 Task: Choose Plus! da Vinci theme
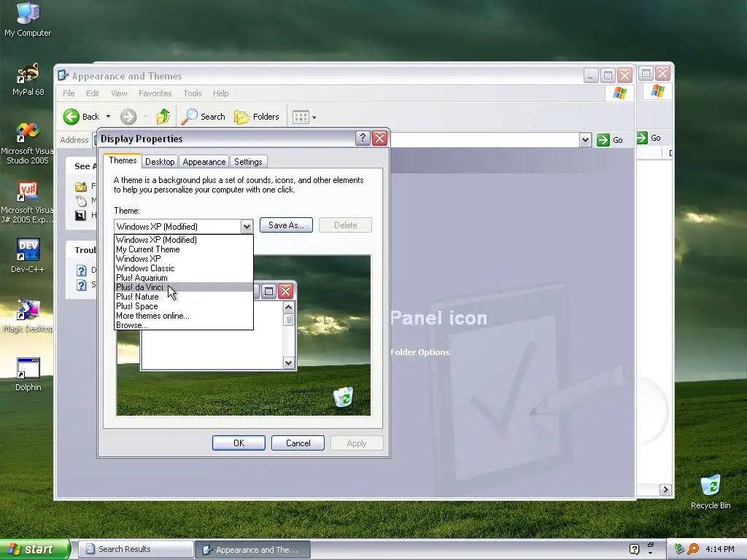[x=183, y=287]
